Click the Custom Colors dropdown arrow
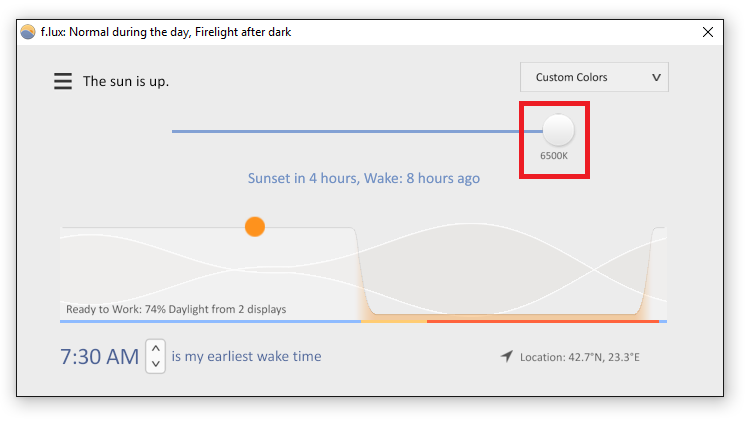The height and width of the screenshot is (422, 750). tap(656, 78)
